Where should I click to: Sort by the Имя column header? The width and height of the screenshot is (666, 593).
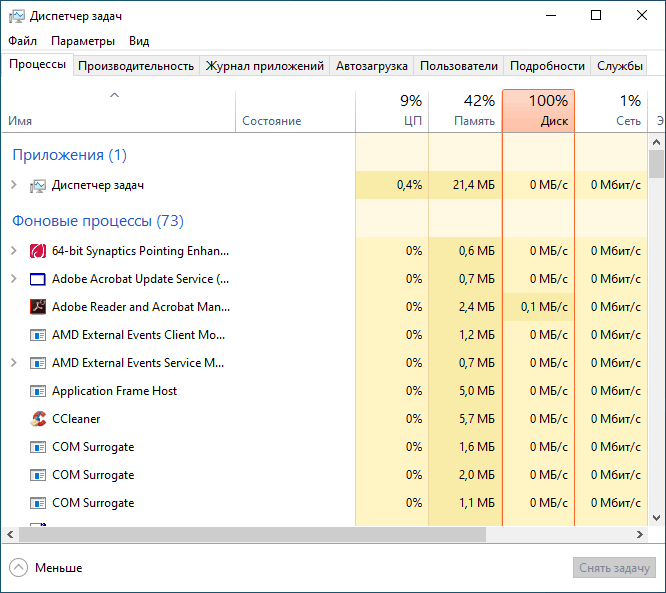click(119, 111)
